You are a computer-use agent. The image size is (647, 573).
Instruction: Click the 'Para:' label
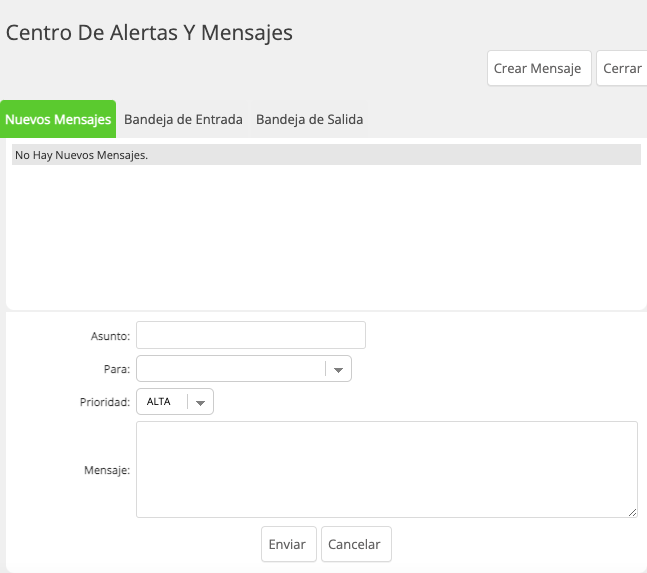(117, 369)
